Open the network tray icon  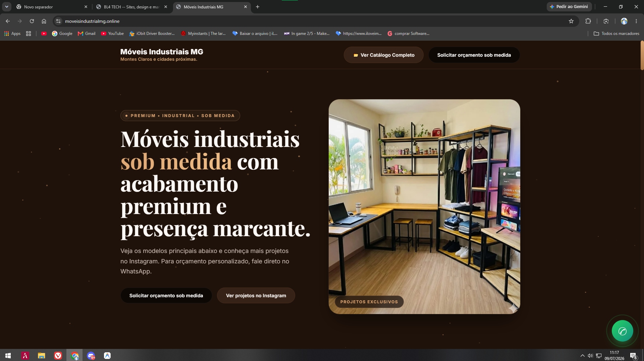coord(598,356)
